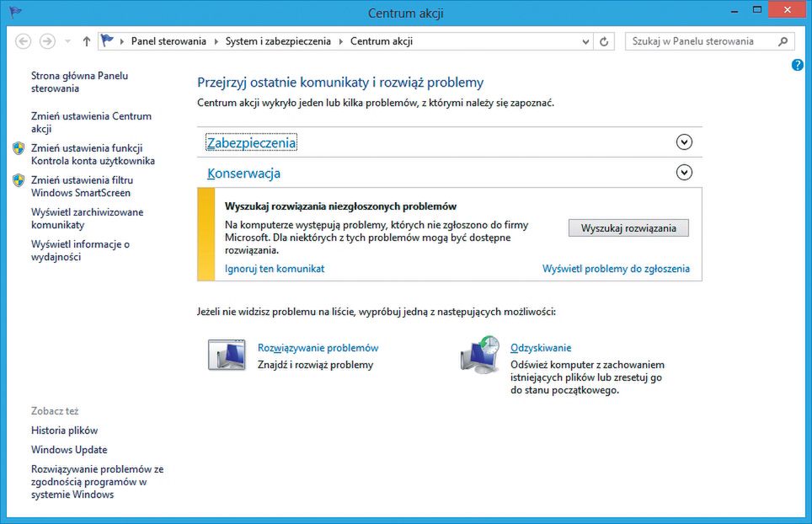
Task: Open Wyświetl informacje o wydajności
Action: [80, 250]
